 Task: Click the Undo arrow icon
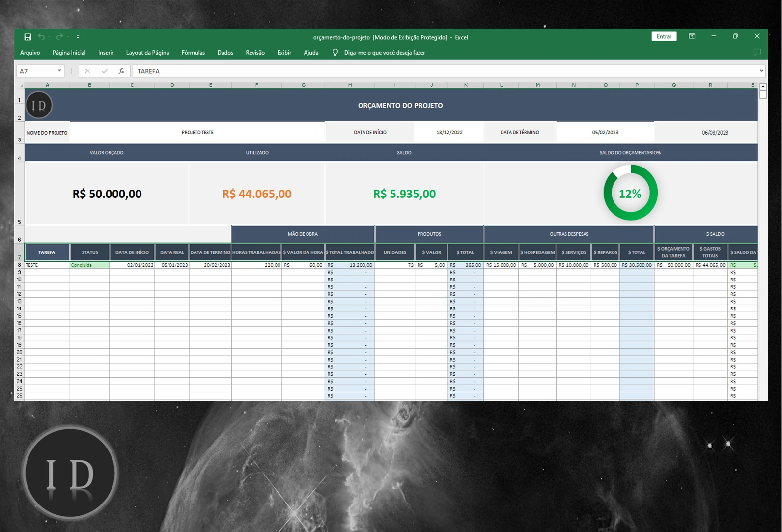[42, 37]
